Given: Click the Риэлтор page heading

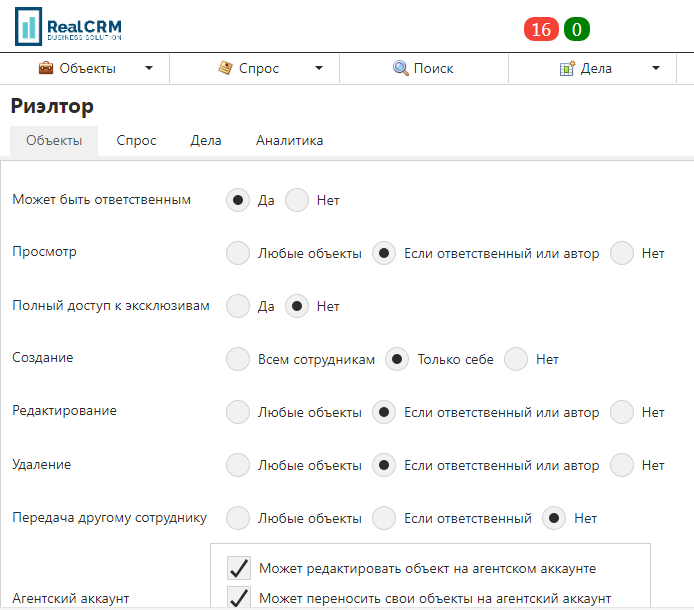Looking at the screenshot, I should (52, 106).
